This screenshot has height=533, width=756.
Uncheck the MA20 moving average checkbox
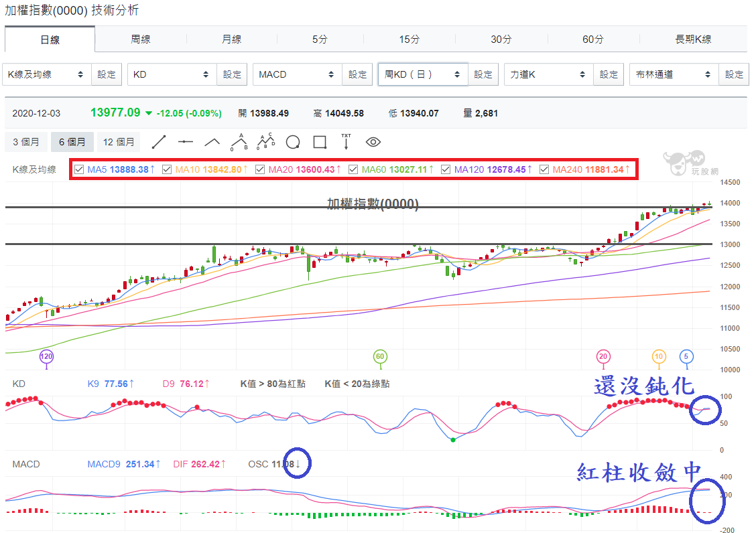tap(260, 169)
